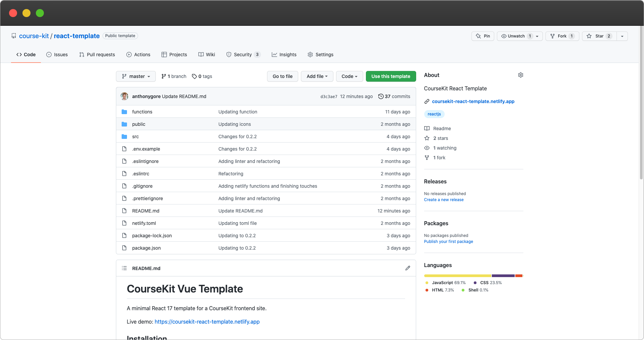Click the About section gear icon
Viewport: 644px width, 340px height.
[520, 75]
